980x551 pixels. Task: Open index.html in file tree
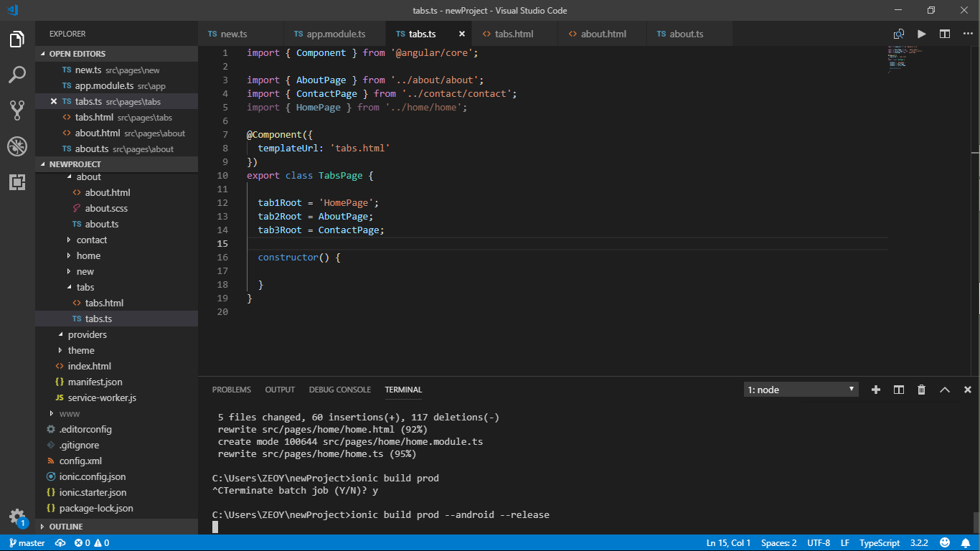pos(90,367)
